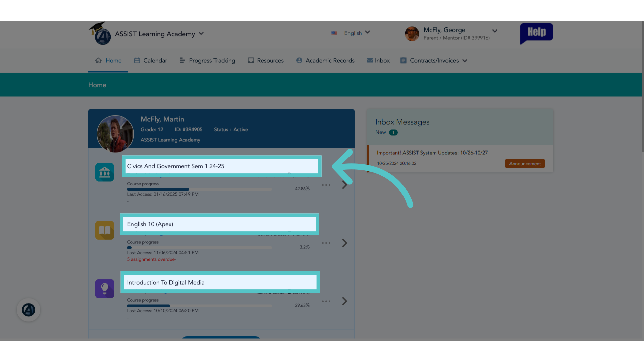
Task: Click the floating ASSIST widget icon
Action: coord(29,310)
